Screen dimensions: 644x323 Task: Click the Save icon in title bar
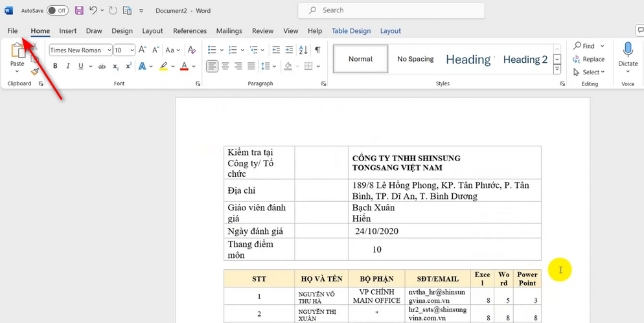pyautogui.click(x=79, y=11)
